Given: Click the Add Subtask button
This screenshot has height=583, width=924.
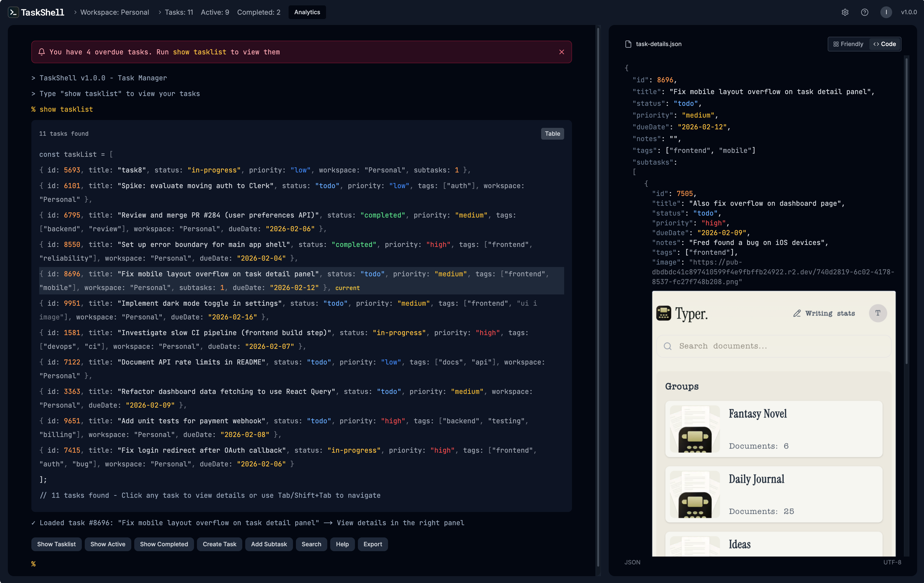Looking at the screenshot, I should pyautogui.click(x=269, y=544).
